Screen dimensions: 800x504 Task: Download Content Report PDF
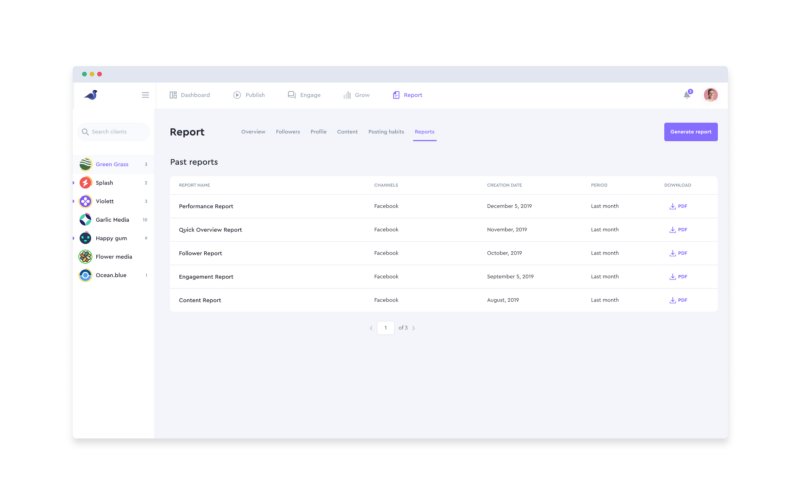[678, 300]
